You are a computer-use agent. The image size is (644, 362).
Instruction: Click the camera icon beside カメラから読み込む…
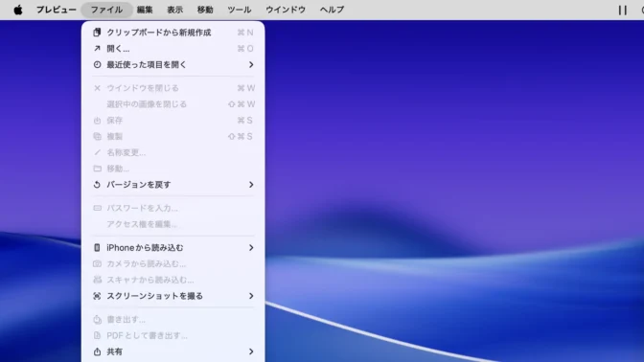pyautogui.click(x=97, y=263)
